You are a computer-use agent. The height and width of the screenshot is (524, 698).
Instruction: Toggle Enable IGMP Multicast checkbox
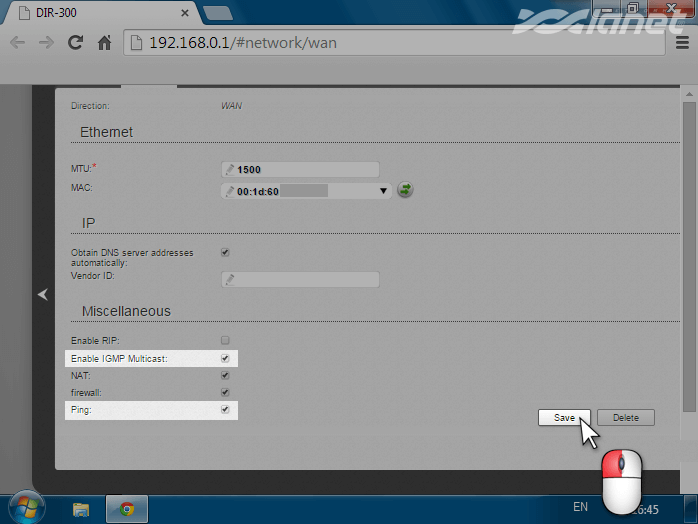pyautogui.click(x=225, y=358)
